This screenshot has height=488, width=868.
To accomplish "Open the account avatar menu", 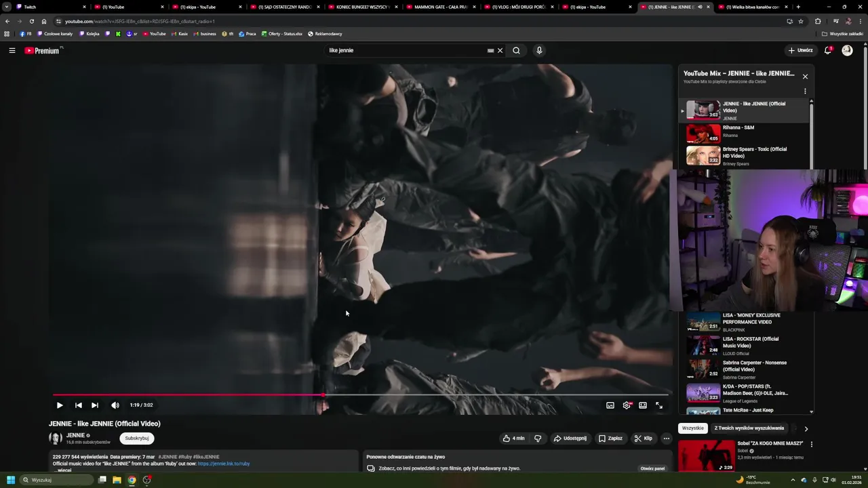I will pyautogui.click(x=847, y=50).
